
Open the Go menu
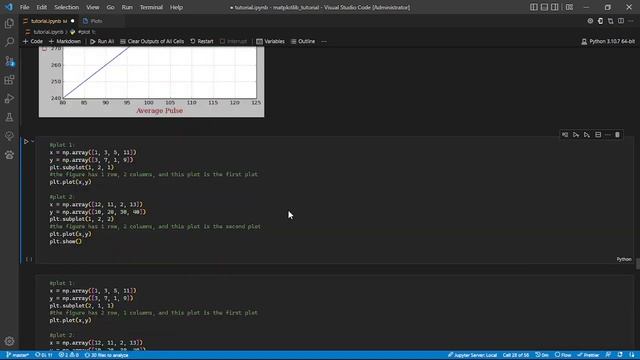tap(110, 7)
